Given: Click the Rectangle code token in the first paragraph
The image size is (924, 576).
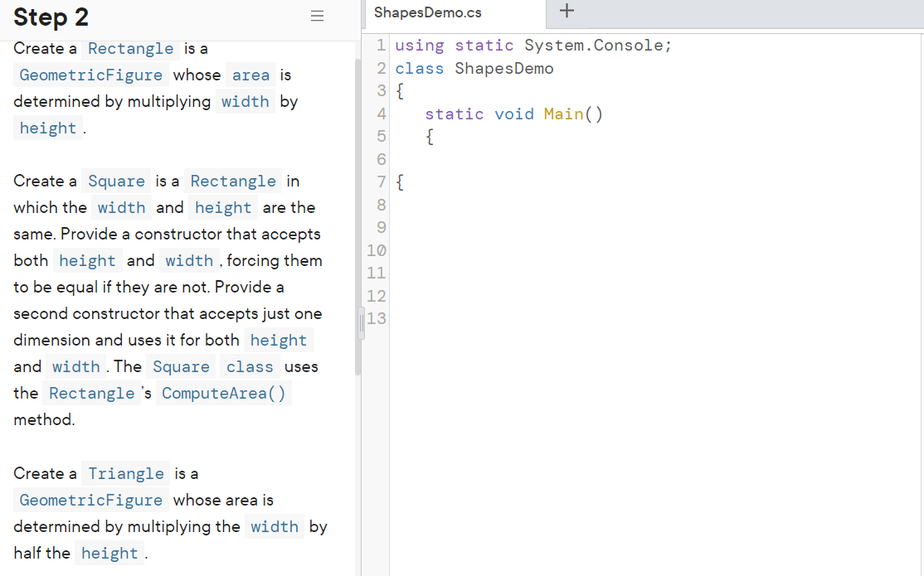Looking at the screenshot, I should (x=130, y=49).
